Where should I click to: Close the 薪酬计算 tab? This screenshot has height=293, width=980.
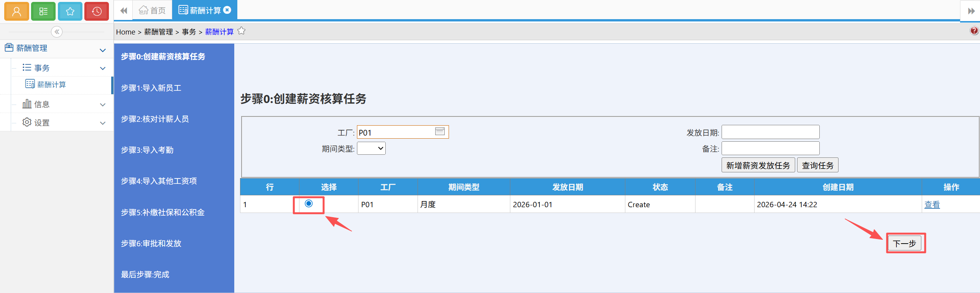(x=227, y=10)
